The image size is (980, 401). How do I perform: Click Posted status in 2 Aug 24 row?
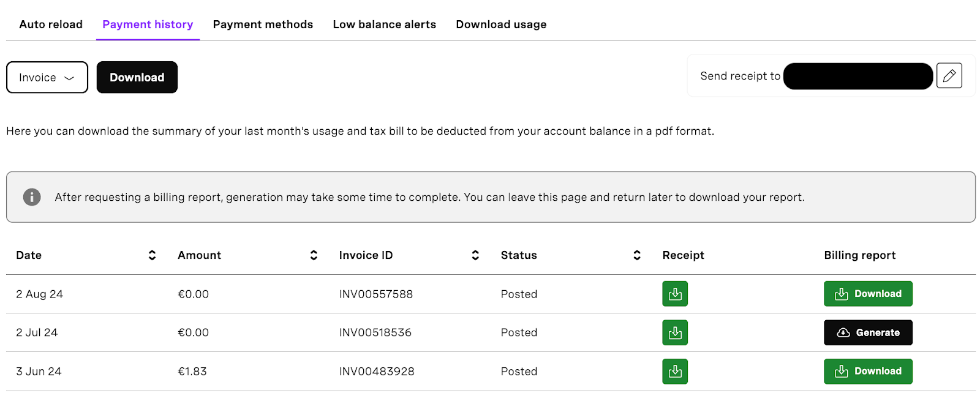coord(519,294)
